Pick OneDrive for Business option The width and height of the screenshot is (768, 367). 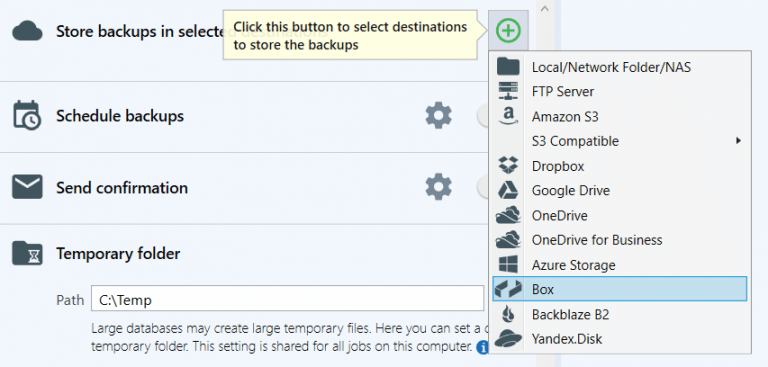coord(620,240)
